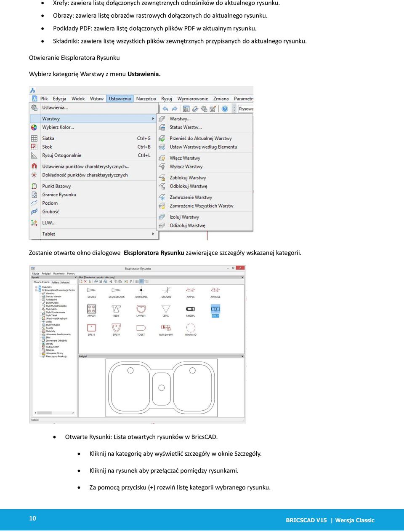The image size is (404, 532).
Task: Switch to Otwarte Rysunki tab in Eksplorator
Action: (x=41, y=282)
